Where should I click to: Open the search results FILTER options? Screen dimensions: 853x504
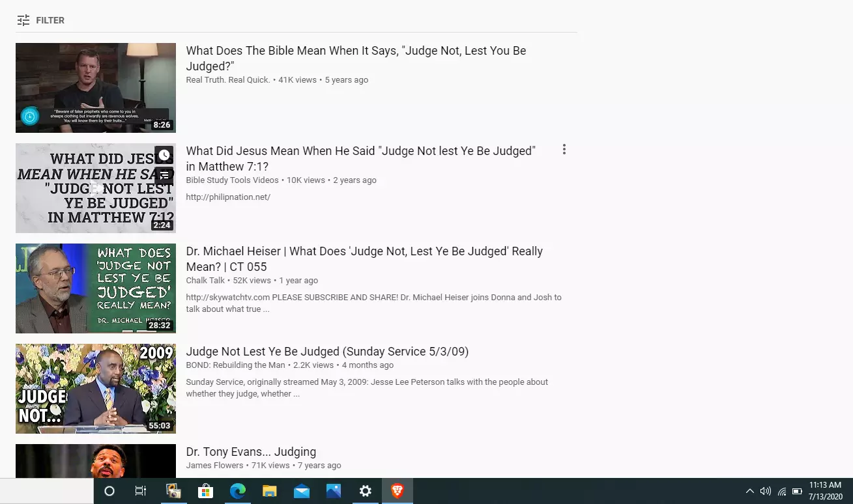coord(40,20)
